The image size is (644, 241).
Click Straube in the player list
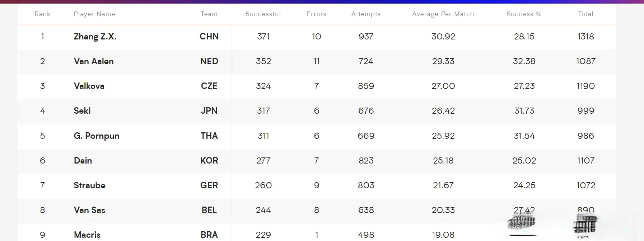89,185
